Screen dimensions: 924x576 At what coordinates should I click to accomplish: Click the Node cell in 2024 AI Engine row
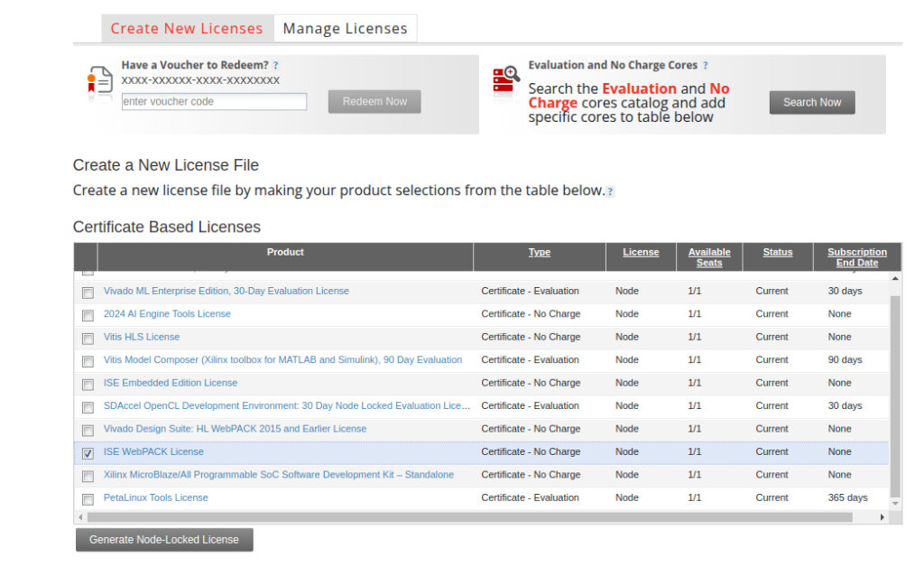(626, 313)
